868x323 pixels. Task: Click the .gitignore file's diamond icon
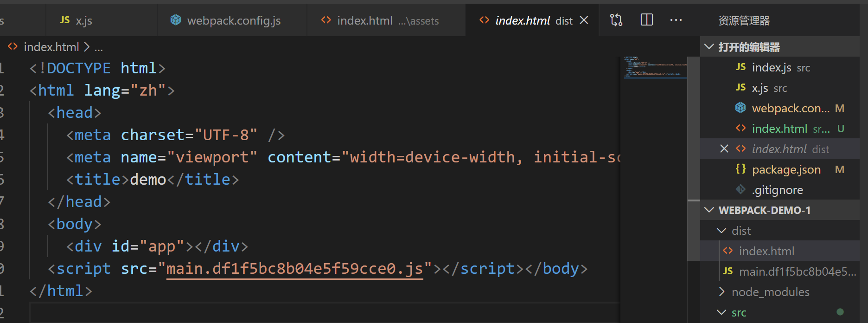740,190
